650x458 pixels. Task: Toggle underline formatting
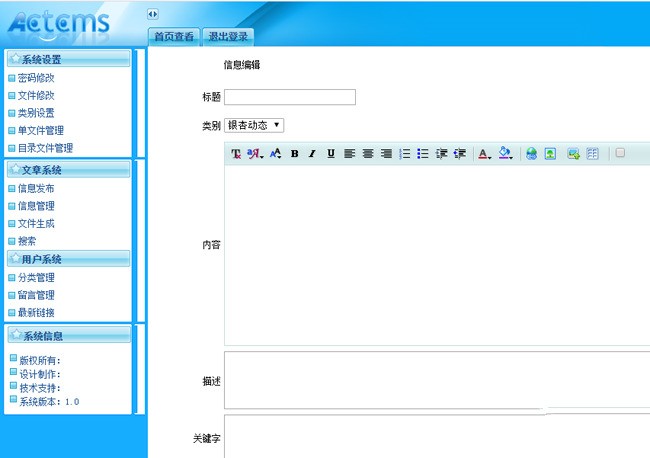(330, 154)
